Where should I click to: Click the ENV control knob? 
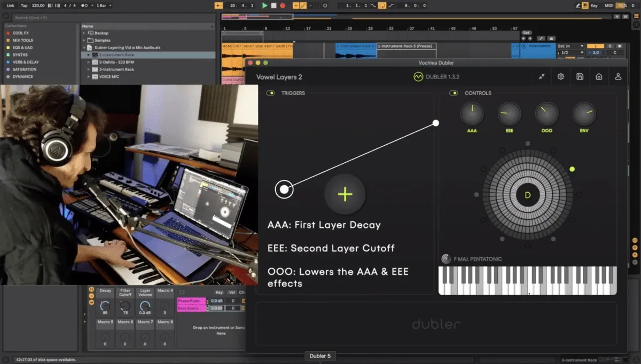(x=584, y=113)
